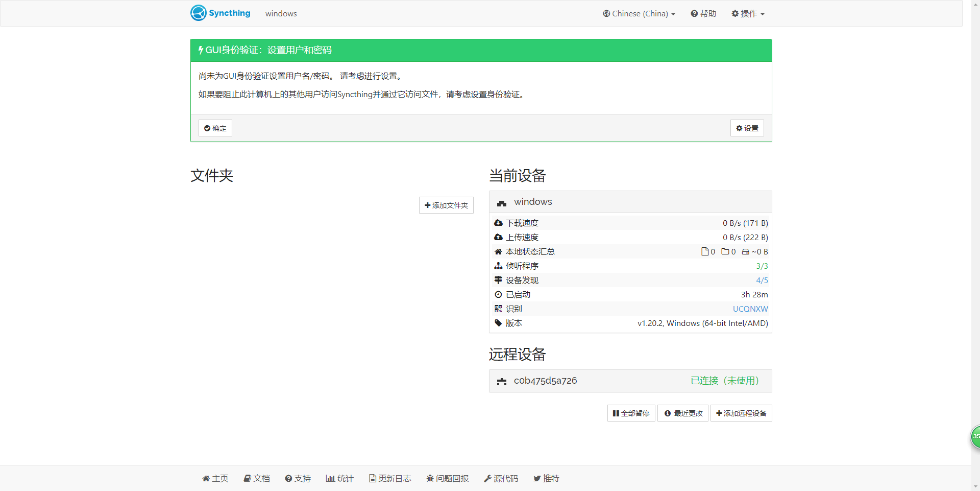Expand the 操作 actions dropdown
Screen dimensions: 980x491
[x=748, y=14]
